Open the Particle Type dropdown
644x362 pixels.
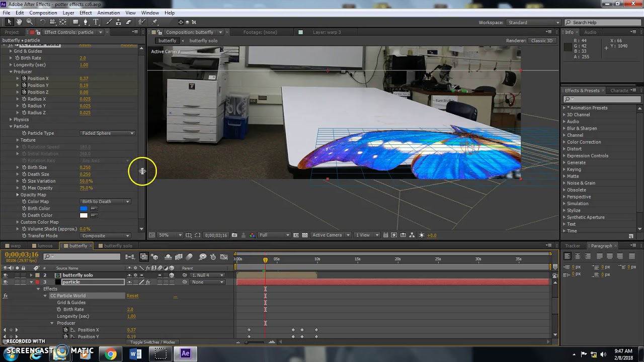click(108, 133)
